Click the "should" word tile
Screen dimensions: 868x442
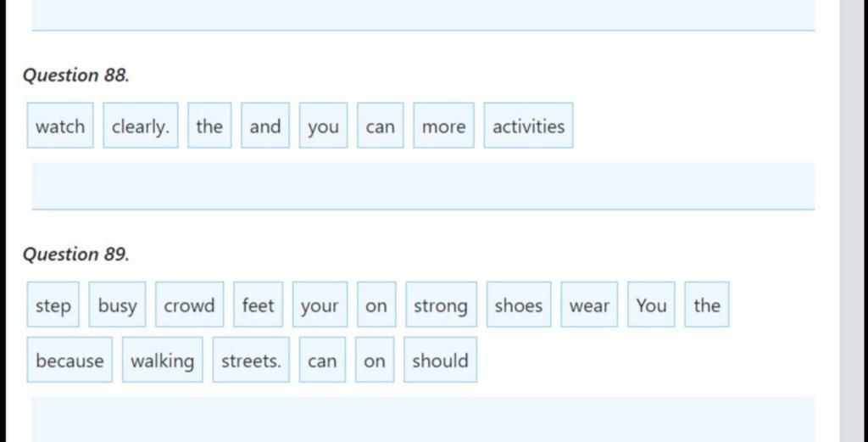(x=440, y=361)
